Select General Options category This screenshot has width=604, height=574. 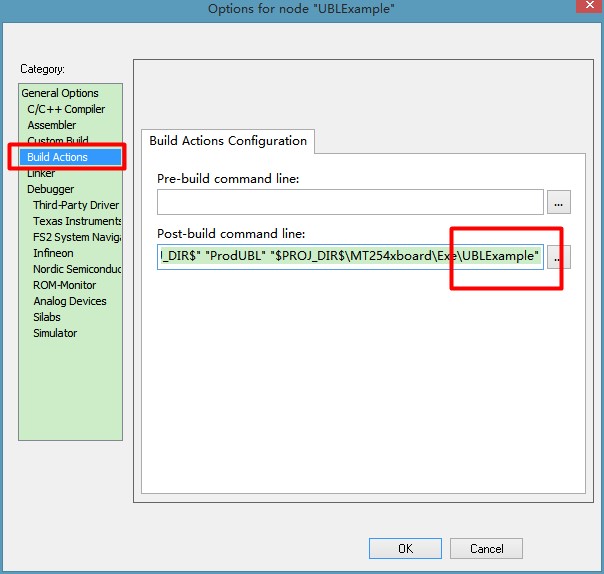point(60,93)
